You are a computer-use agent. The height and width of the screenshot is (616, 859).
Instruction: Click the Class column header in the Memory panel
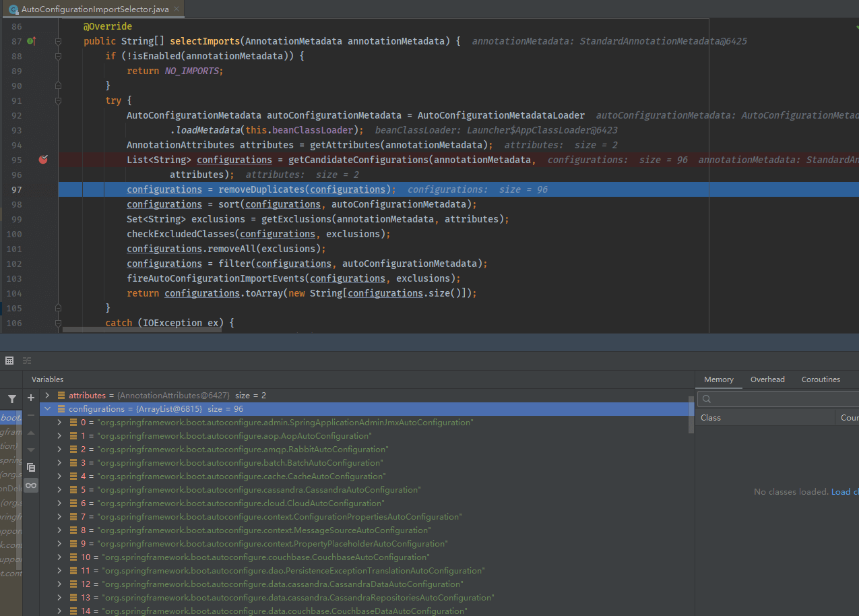765,418
